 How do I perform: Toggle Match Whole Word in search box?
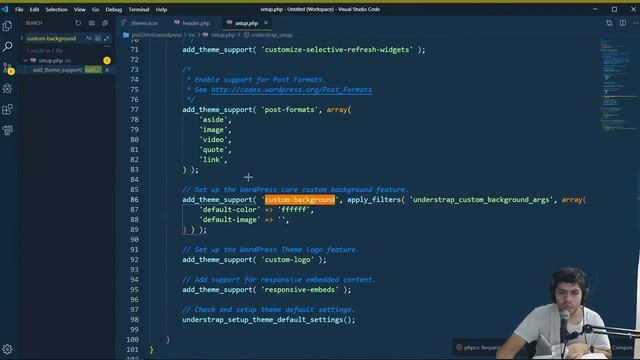(x=98, y=38)
